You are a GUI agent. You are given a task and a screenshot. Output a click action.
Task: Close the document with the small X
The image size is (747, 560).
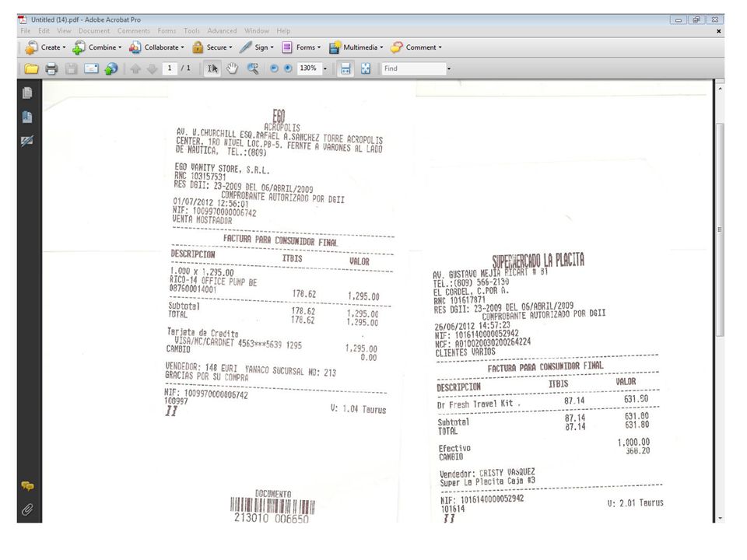click(x=718, y=31)
